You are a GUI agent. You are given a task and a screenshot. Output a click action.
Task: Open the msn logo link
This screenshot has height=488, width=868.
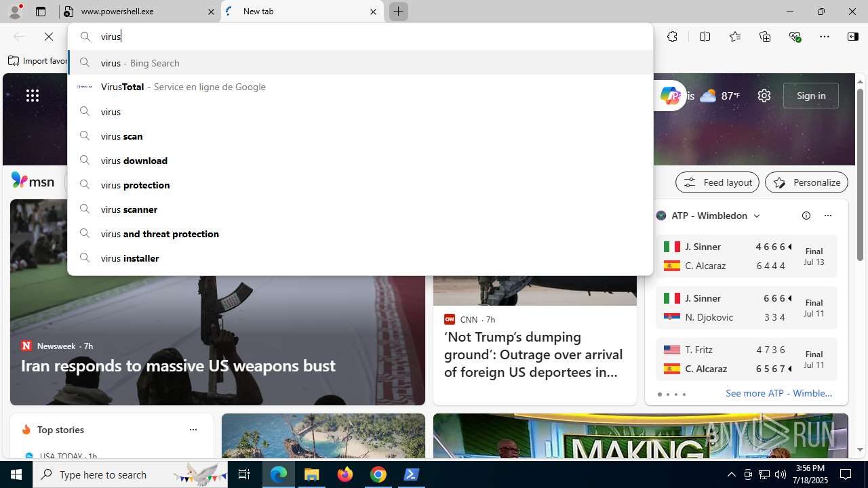pyautogui.click(x=33, y=181)
